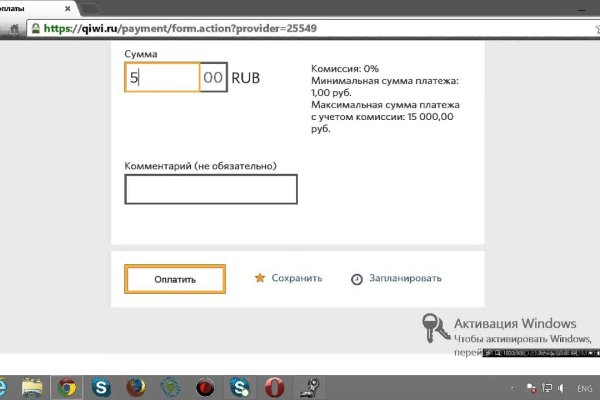Close the current browser tab

point(67,7)
